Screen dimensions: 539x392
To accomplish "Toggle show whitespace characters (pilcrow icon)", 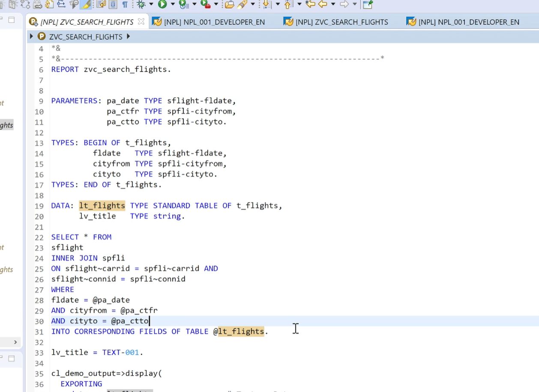I will coord(125,4).
